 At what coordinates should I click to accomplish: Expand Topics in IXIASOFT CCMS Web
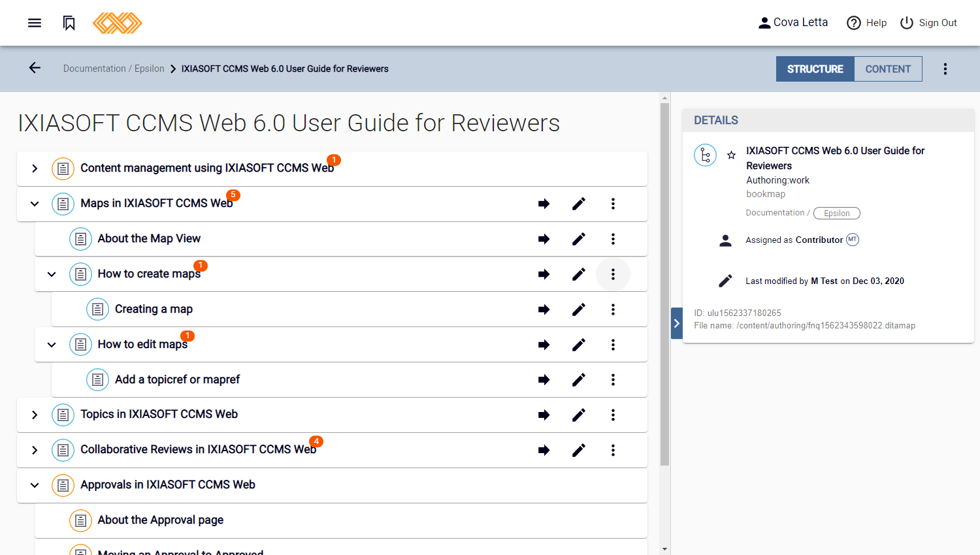coord(35,415)
